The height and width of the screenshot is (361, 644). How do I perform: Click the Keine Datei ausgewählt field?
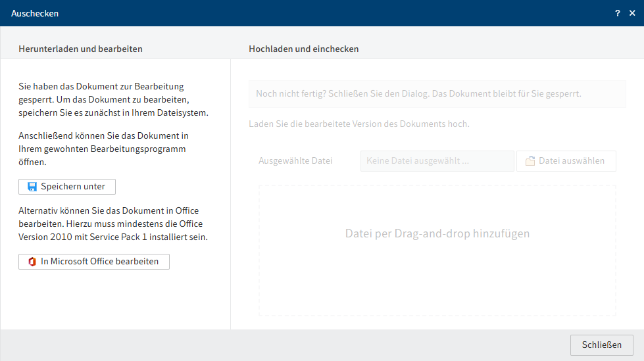click(437, 161)
